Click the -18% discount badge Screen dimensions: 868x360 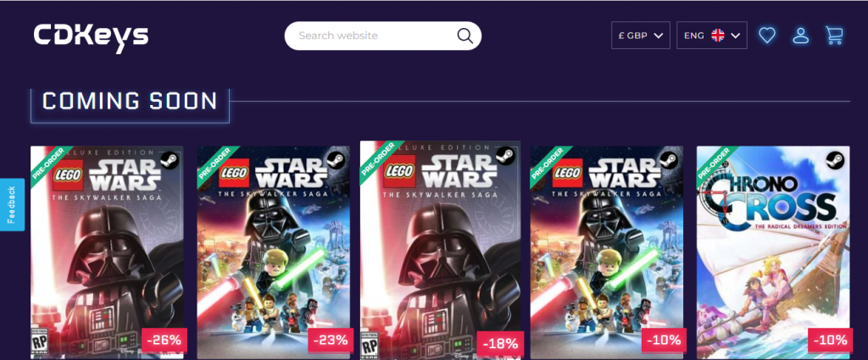[498, 343]
